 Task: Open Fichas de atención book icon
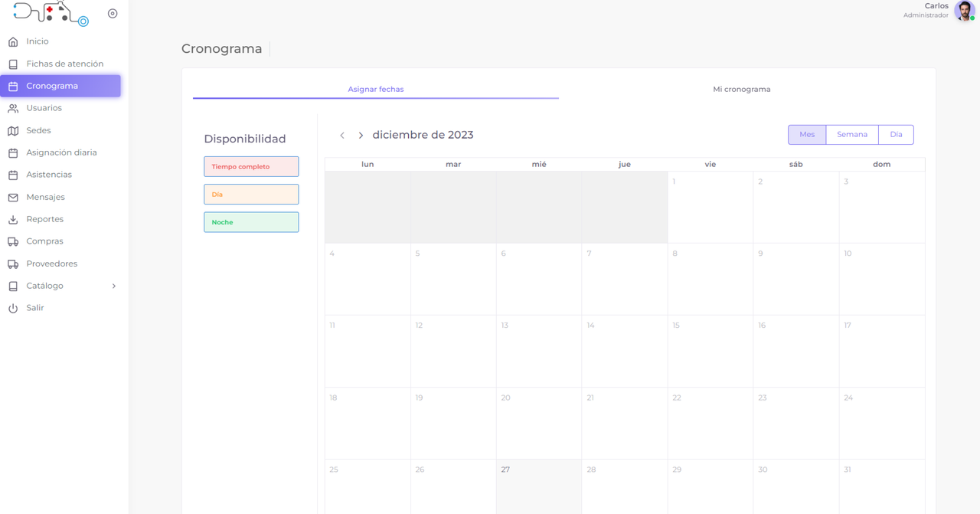[x=13, y=64]
